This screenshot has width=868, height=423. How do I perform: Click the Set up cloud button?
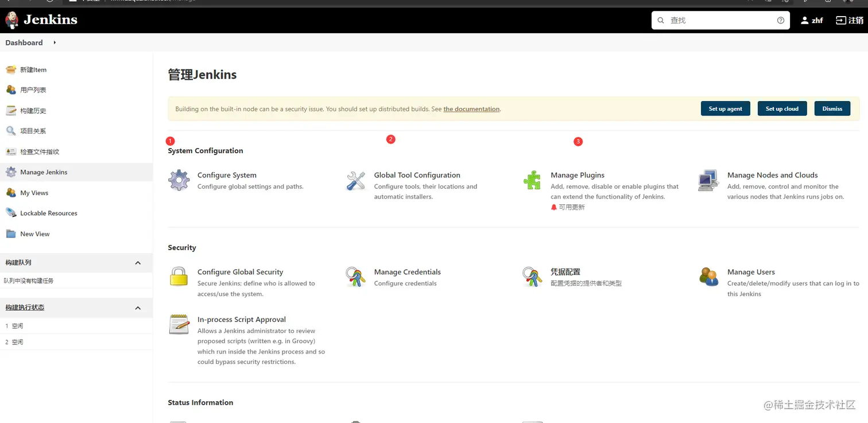coord(782,108)
